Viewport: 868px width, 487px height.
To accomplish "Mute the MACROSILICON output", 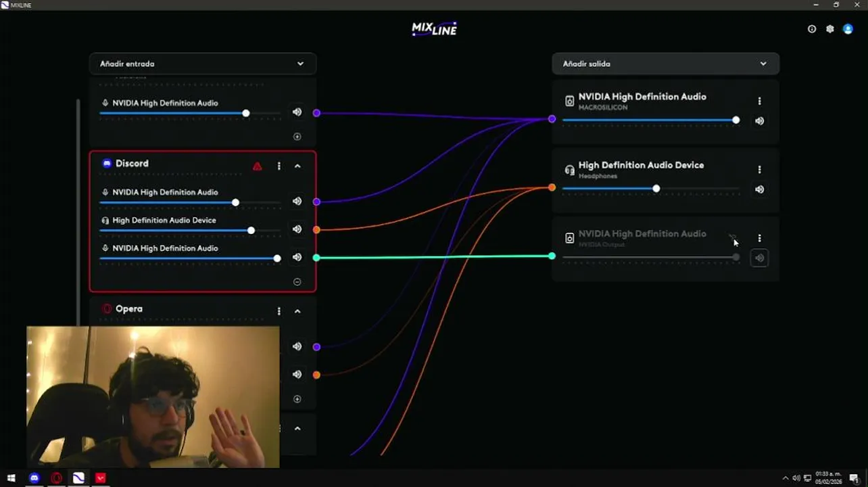I will pos(759,121).
